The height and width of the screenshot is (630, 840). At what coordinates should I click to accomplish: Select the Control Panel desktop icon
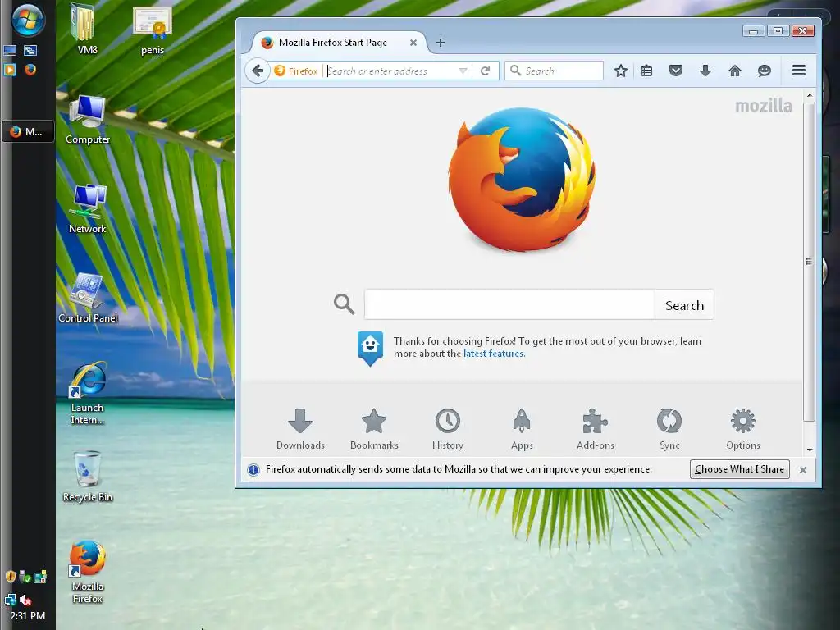pos(87,299)
